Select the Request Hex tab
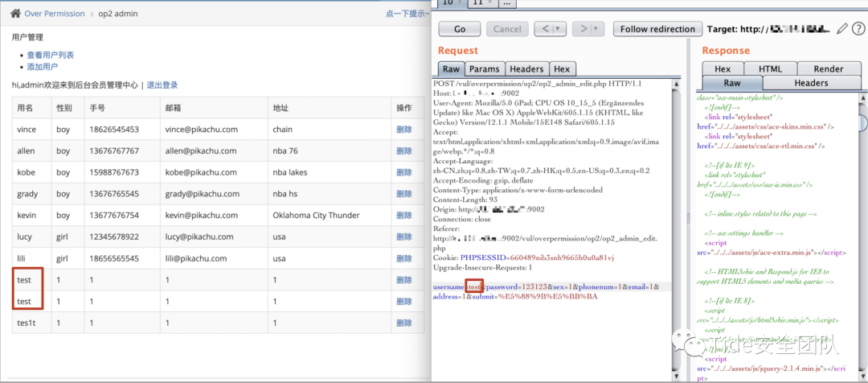 [562, 69]
